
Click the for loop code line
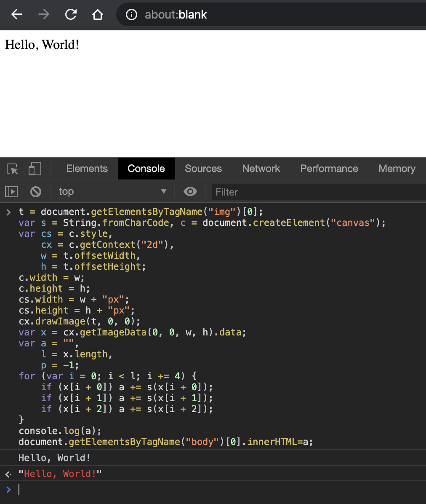pyautogui.click(x=107, y=376)
